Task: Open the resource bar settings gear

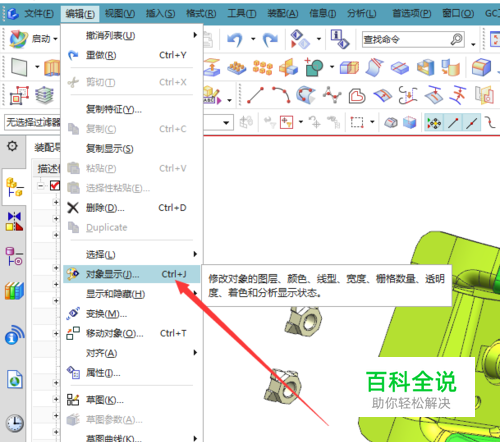Action: click(12, 146)
